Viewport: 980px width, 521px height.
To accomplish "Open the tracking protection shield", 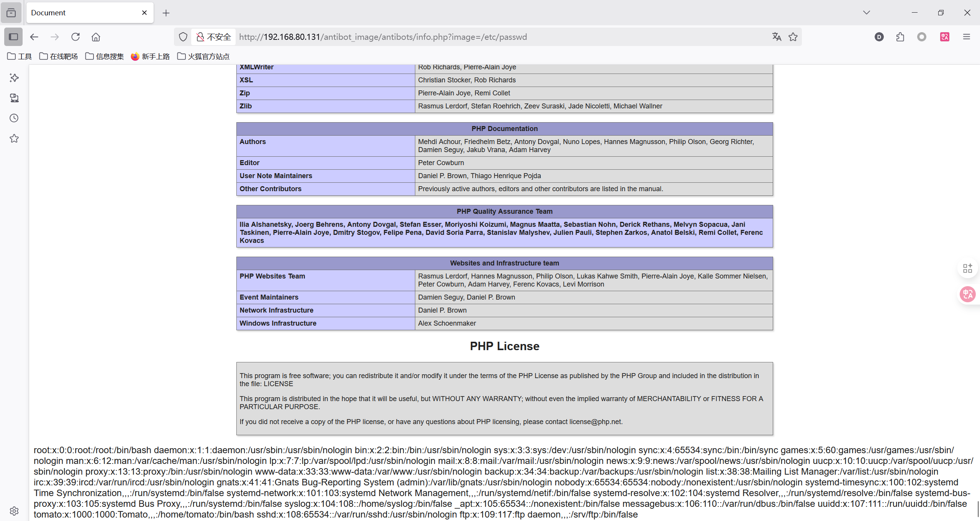I will 183,37.
